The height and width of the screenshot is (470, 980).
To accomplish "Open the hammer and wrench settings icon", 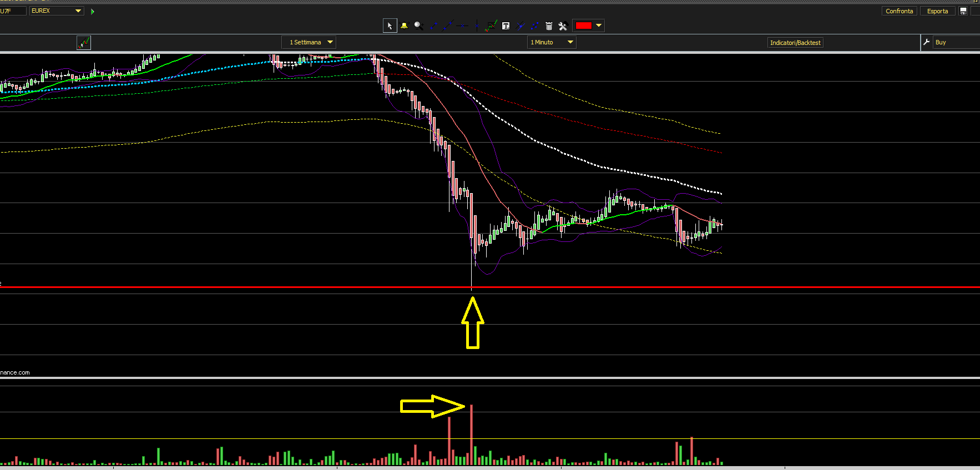I will pyautogui.click(x=563, y=26).
